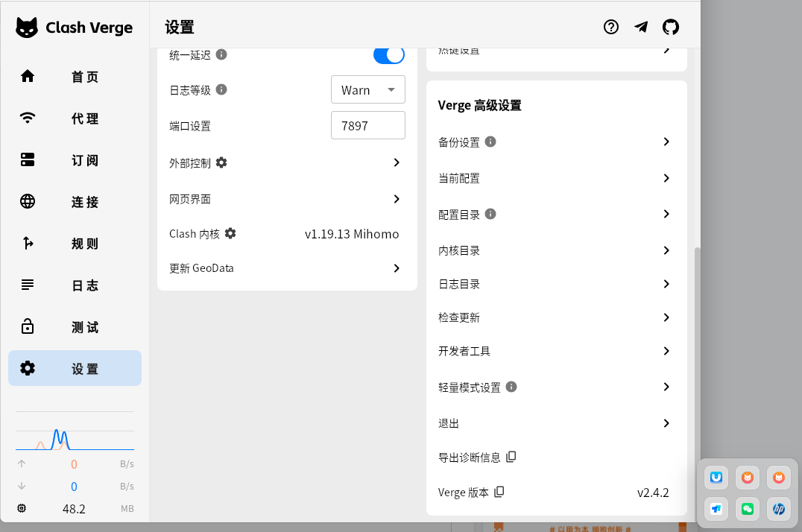Open the 日志目录 row chevron
Viewport: 802px width, 532px height.
666,284
